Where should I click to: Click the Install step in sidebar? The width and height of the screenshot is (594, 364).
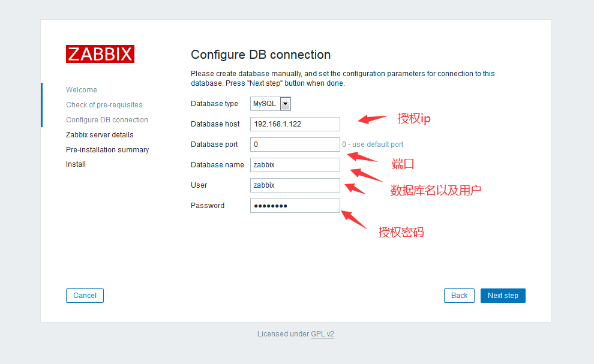tap(76, 164)
